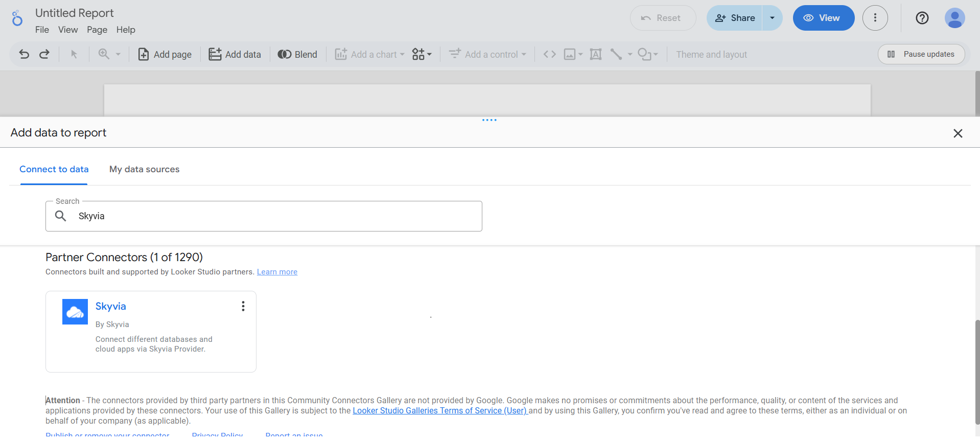Open the File menu
This screenshot has height=440, width=980.
(42, 30)
